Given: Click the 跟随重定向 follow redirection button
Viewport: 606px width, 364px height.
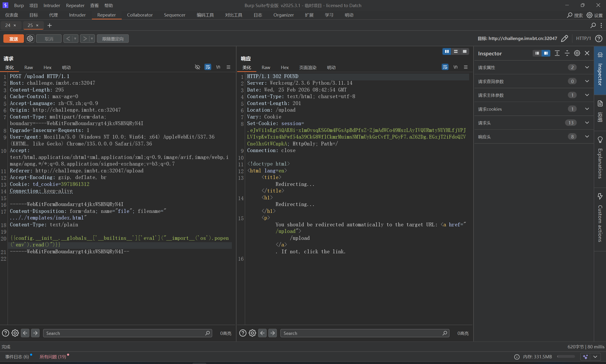Looking at the screenshot, I should [113, 39].
